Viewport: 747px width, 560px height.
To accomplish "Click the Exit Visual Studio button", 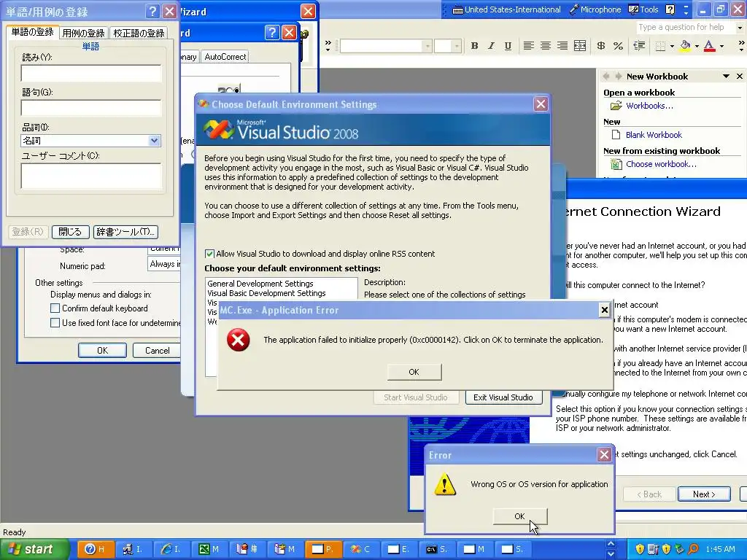I will (x=503, y=397).
